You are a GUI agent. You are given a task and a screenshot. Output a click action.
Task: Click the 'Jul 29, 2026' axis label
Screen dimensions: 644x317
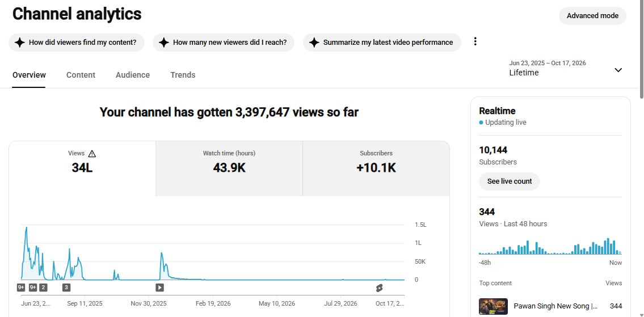coord(340,304)
